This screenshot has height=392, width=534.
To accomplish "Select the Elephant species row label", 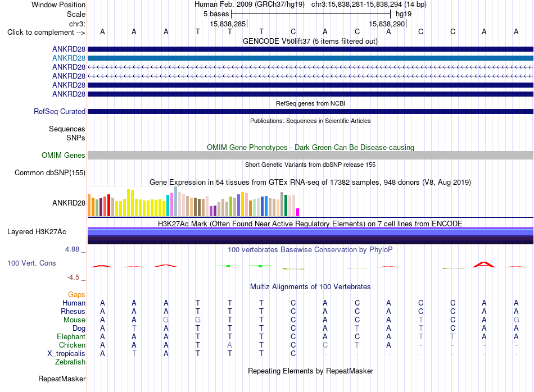I will (71, 336).
